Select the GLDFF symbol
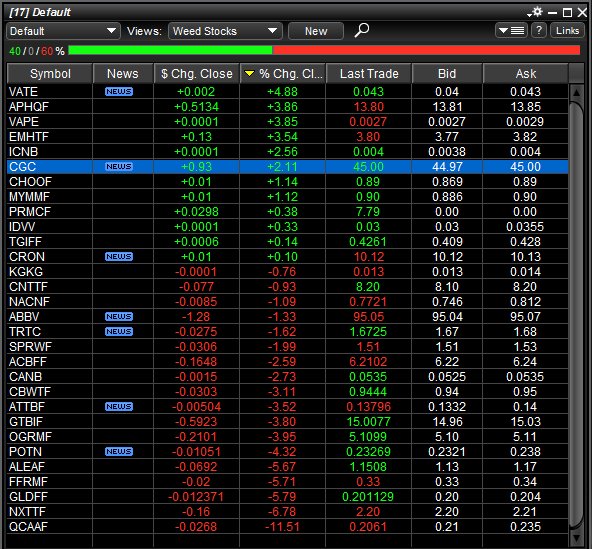The image size is (592, 549). 28,497
